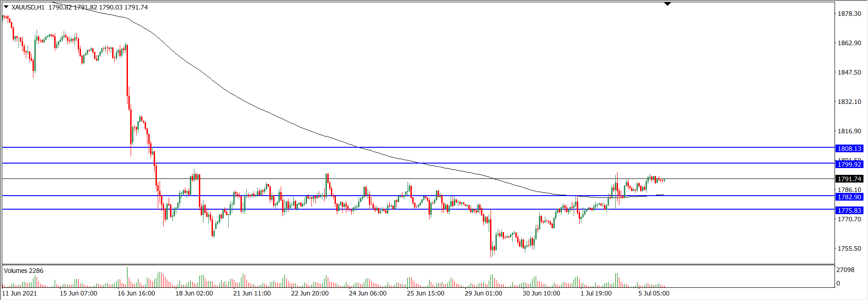868x300 pixels.
Task: Select the XAUUSD,H1 symbol title
Action: point(28,7)
